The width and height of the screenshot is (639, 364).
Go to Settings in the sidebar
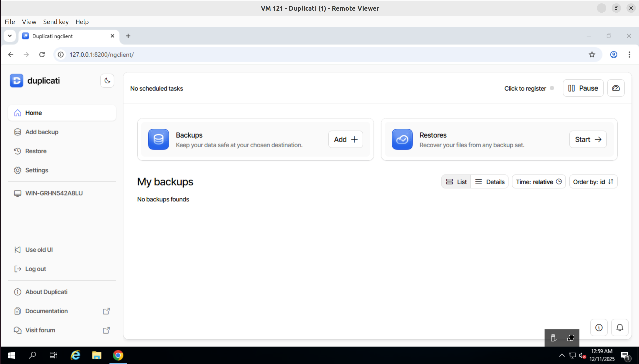[x=37, y=170]
